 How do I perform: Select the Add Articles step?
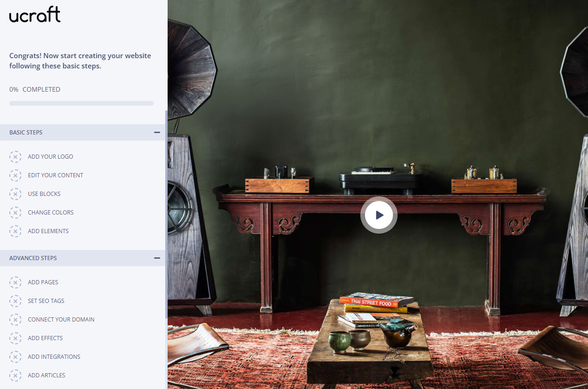coord(47,376)
